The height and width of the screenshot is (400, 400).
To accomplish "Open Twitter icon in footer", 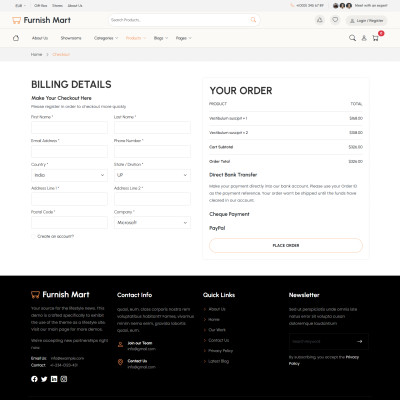I will click(44, 379).
